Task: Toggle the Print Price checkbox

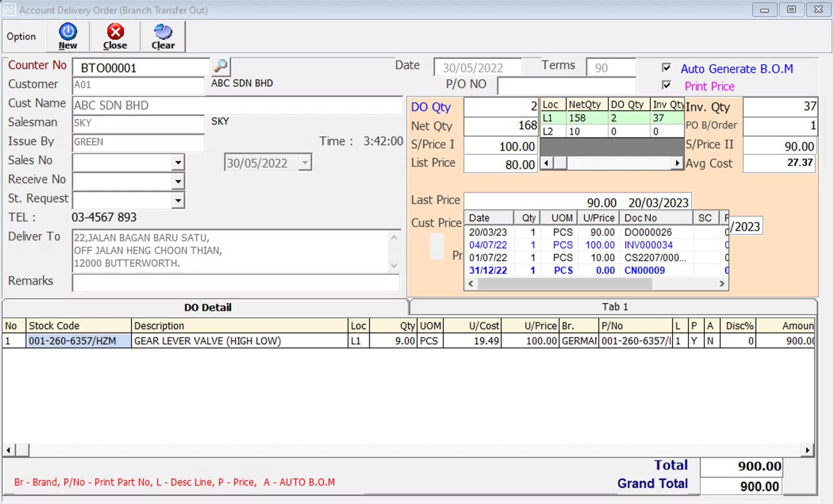Action: point(666,85)
